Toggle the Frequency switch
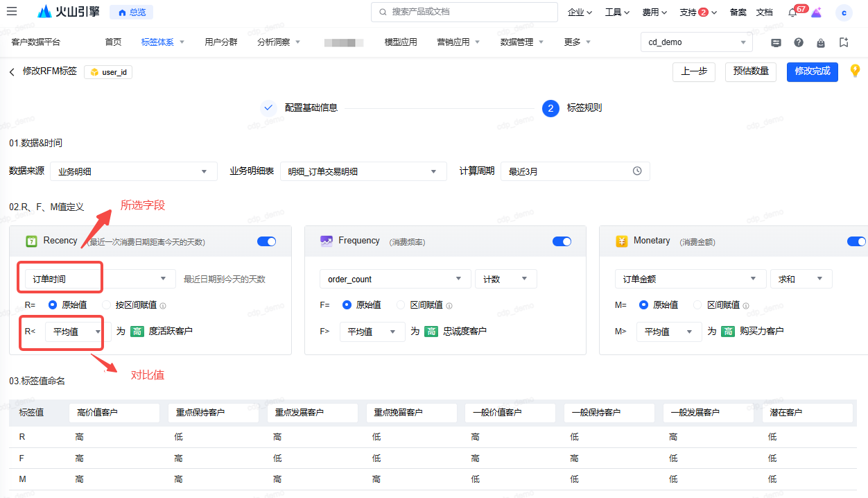868x498 pixels. [x=562, y=241]
